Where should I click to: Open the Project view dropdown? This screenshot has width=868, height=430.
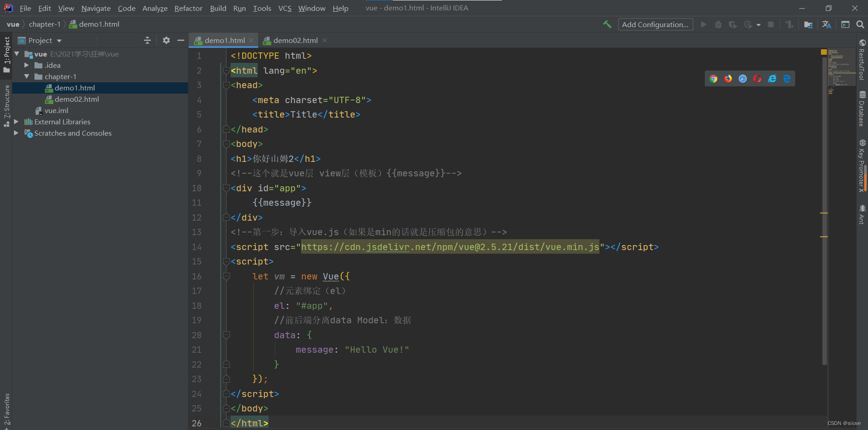pyautogui.click(x=59, y=40)
